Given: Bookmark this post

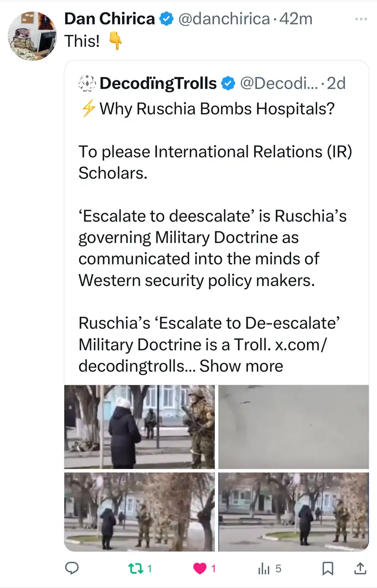Looking at the screenshot, I should coord(328,568).
